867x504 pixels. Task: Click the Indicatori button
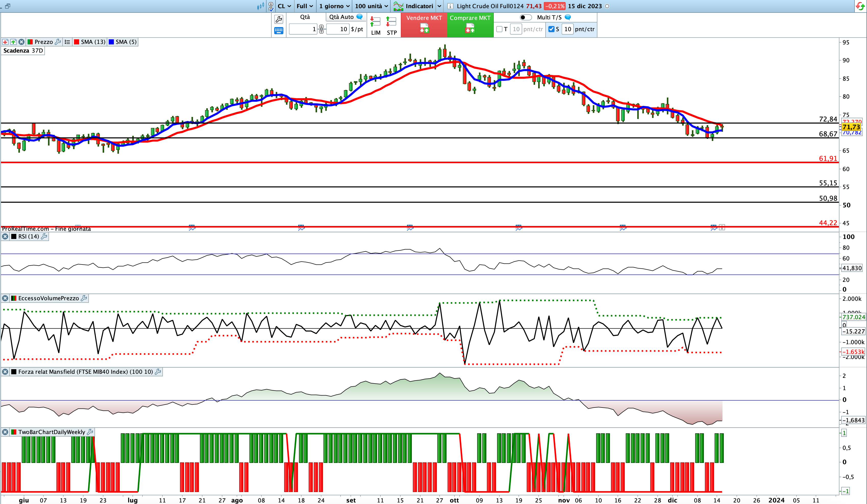(x=414, y=6)
